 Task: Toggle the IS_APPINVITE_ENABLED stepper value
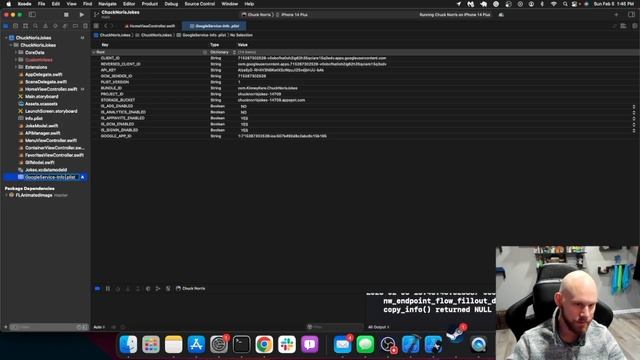coord(634,118)
